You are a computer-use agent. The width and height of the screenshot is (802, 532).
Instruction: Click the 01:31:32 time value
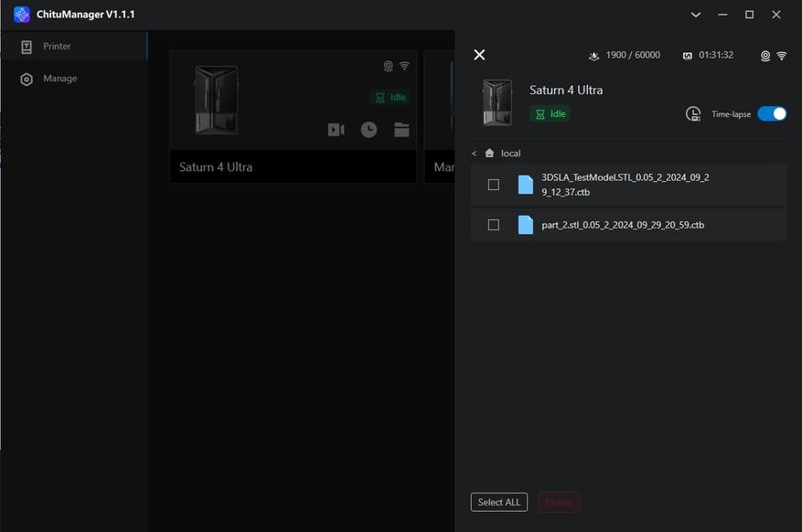(x=716, y=55)
